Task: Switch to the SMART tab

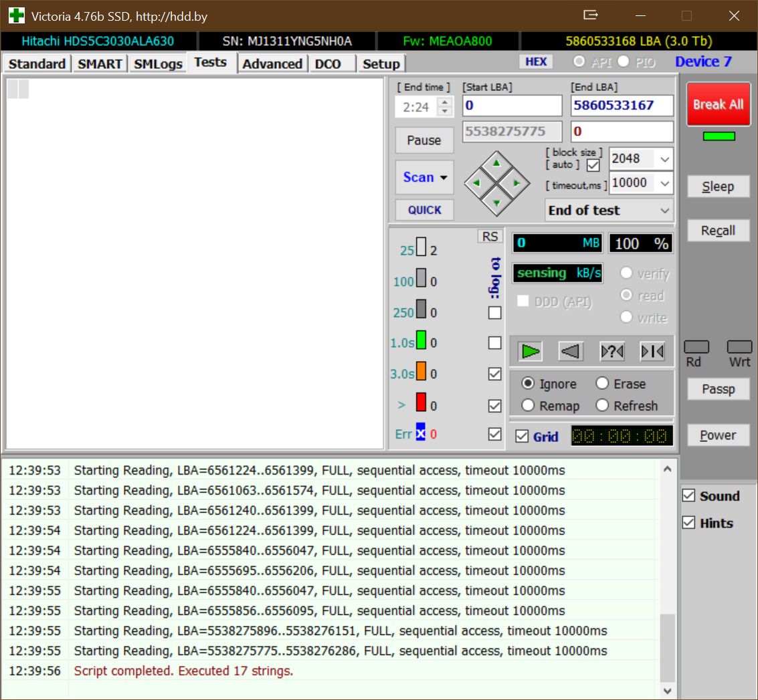Action: 100,64
